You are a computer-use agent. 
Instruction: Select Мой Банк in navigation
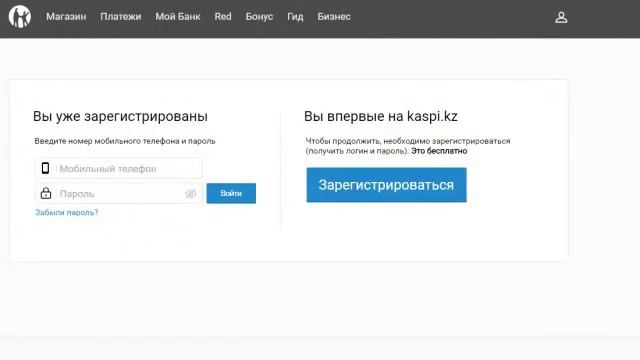coord(178,17)
